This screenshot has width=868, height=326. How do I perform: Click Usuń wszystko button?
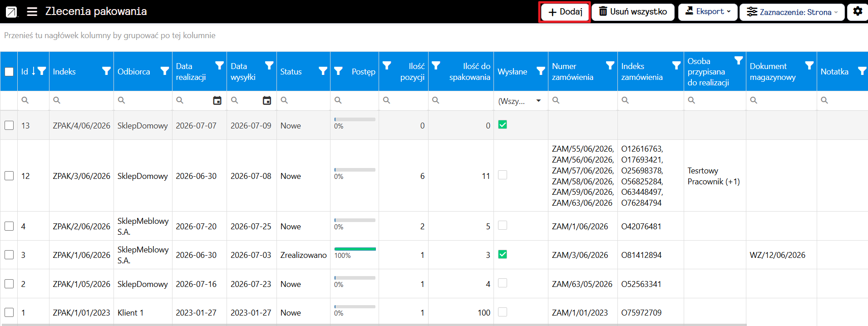tap(633, 12)
